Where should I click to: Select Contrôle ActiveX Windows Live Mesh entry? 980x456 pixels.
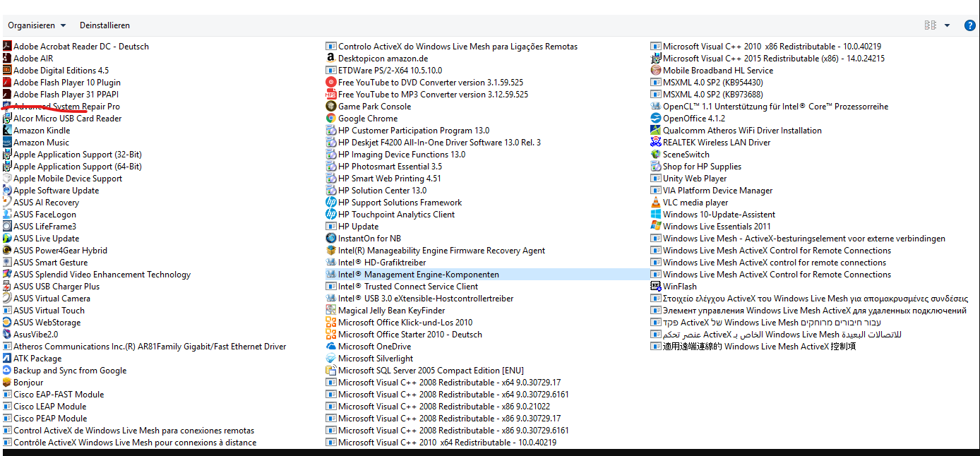tap(130, 443)
